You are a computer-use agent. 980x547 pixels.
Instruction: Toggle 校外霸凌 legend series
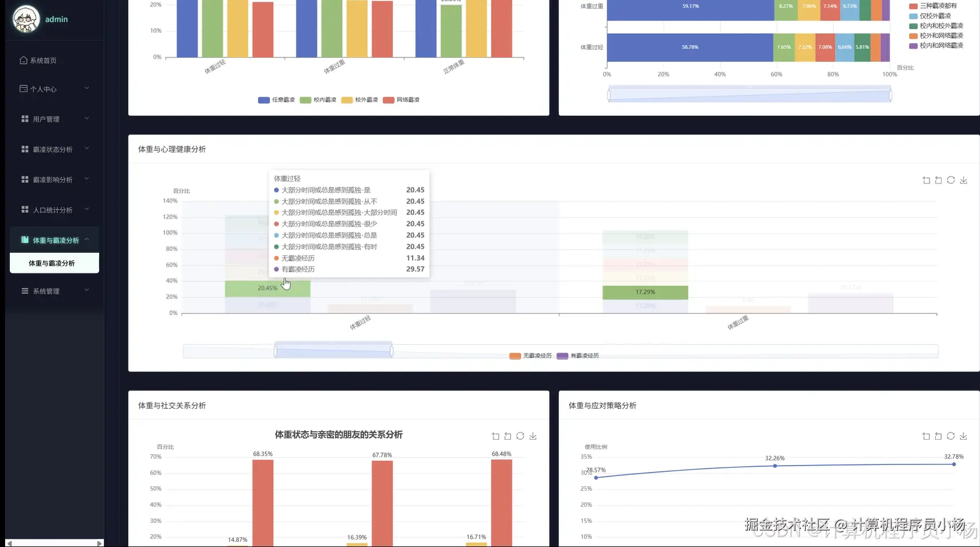[359, 100]
